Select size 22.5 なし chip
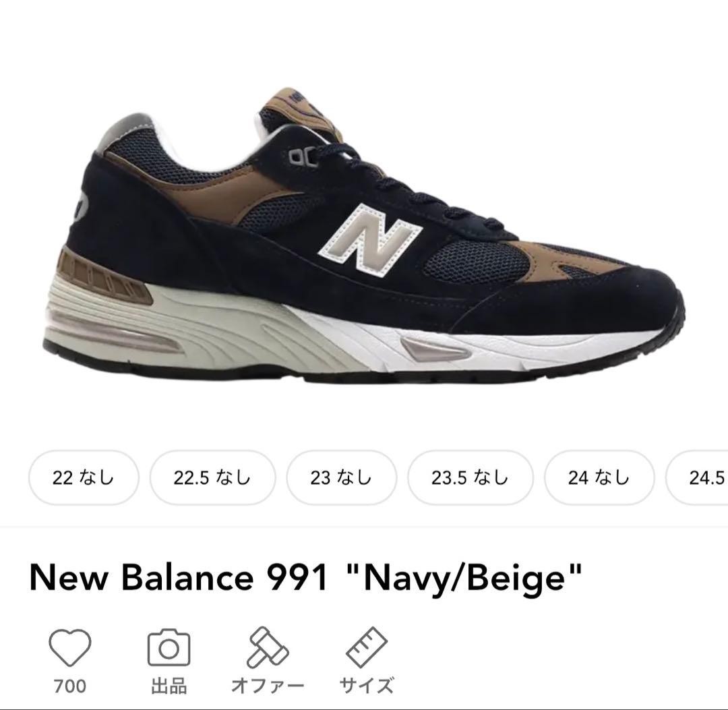Viewport: 728px width, 710px height. [x=212, y=477]
